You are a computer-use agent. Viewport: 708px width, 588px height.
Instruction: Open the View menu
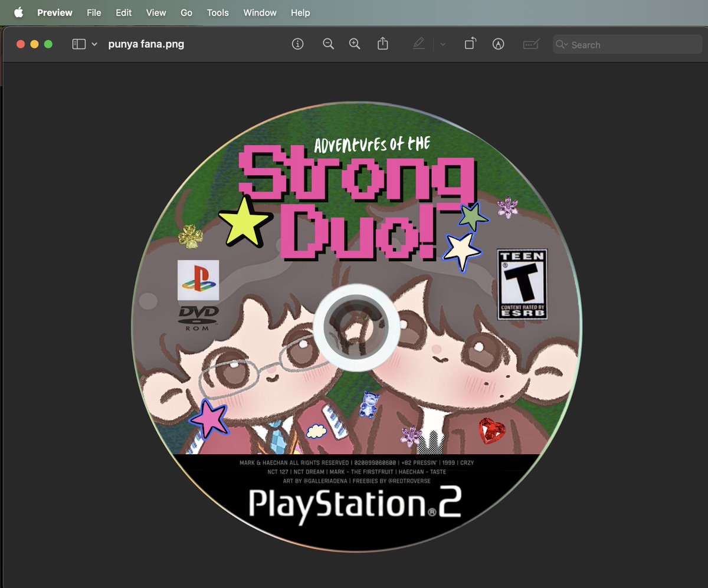156,12
